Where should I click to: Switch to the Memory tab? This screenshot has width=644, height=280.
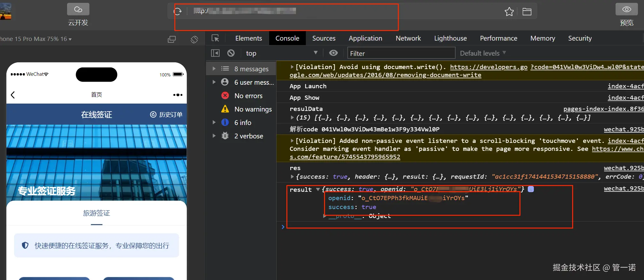(543, 38)
